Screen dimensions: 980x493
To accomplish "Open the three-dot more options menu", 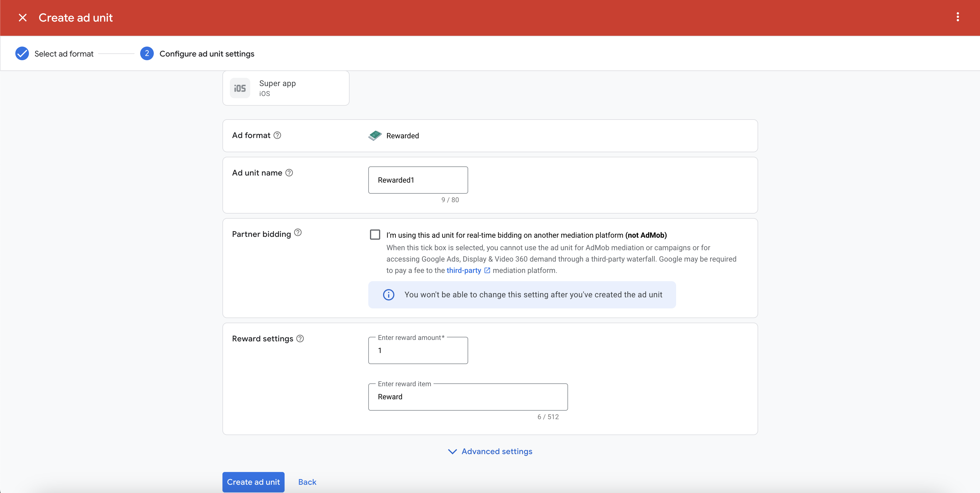I will pyautogui.click(x=958, y=17).
